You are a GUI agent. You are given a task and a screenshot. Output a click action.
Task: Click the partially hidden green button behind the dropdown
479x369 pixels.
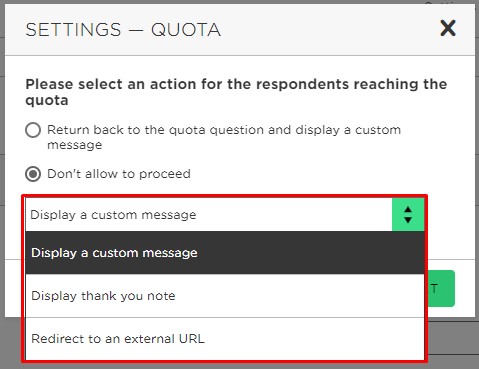point(441,288)
